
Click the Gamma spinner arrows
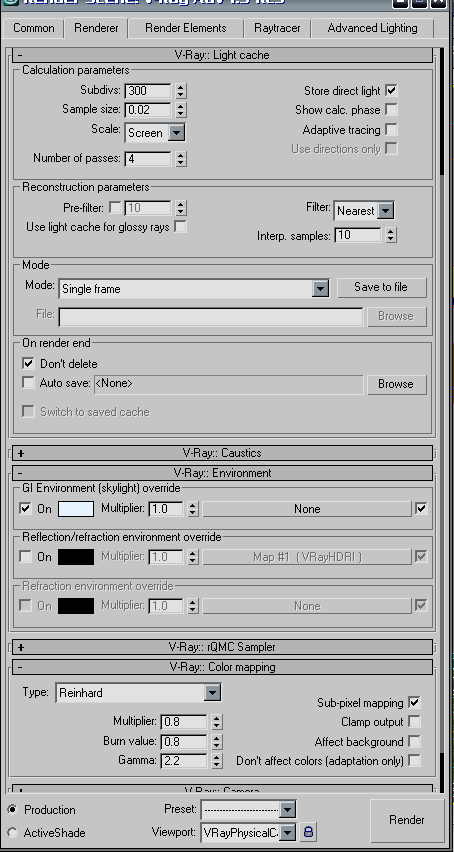point(217,760)
